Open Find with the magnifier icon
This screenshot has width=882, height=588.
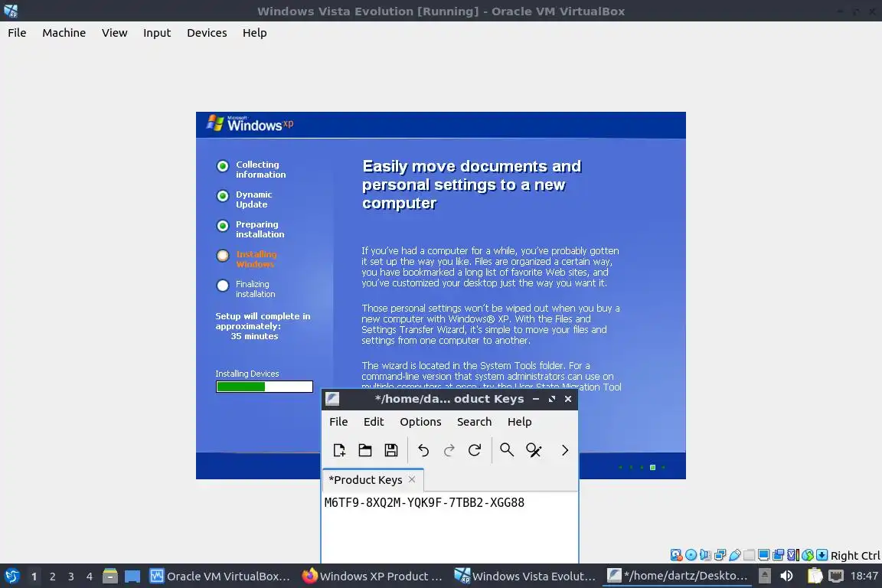[507, 450]
